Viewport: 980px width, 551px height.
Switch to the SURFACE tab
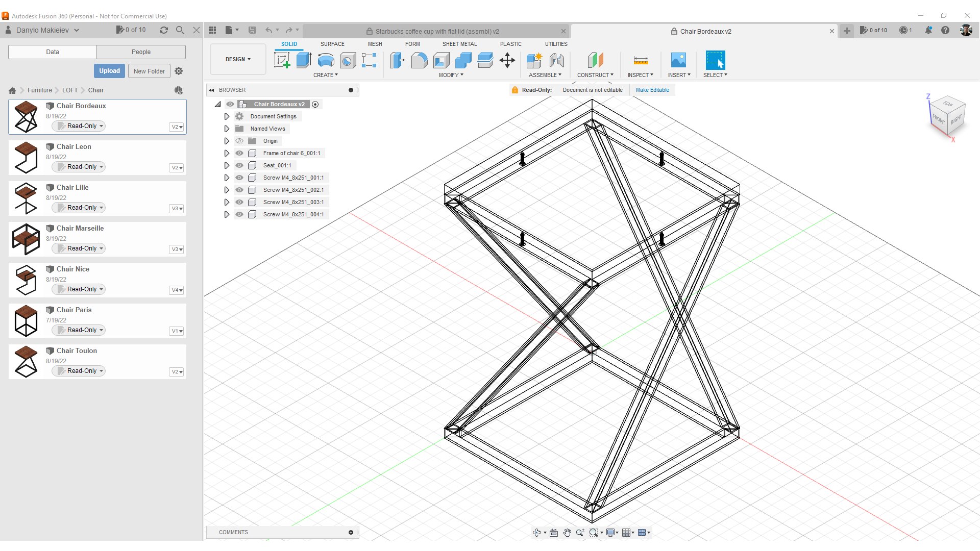332,44
